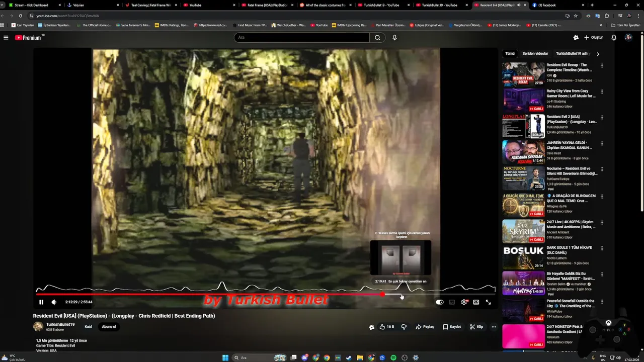
Task: Switch to theater mode view
Action: click(x=476, y=302)
